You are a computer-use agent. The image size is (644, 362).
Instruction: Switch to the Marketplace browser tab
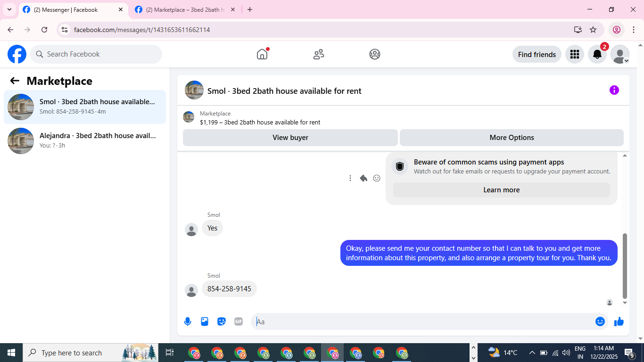pyautogui.click(x=185, y=9)
